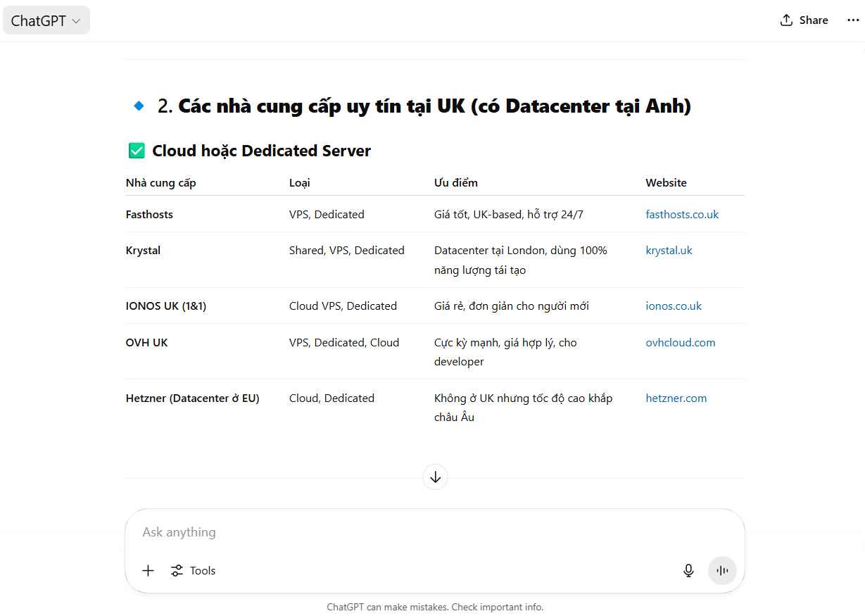
Task: Follow the ovhcloud.com link
Action: point(680,343)
